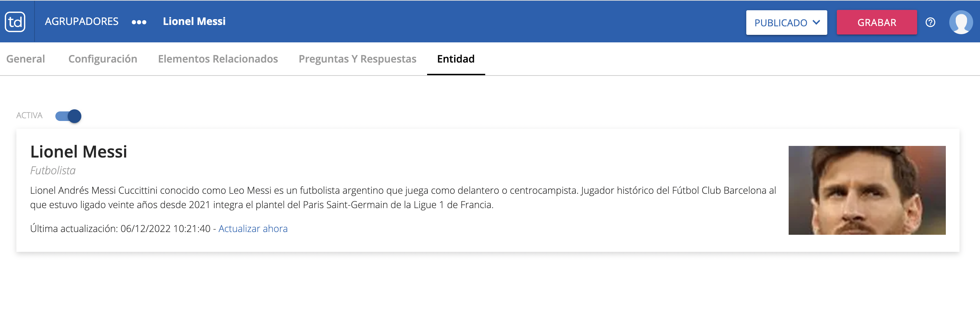
Task: Select the Entidad tab
Action: [456, 59]
